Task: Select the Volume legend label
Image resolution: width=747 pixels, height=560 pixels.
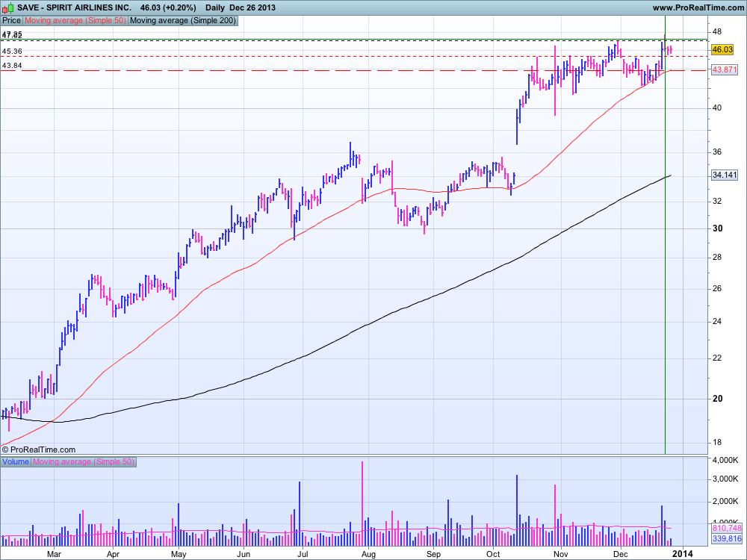Action: pyautogui.click(x=16, y=461)
